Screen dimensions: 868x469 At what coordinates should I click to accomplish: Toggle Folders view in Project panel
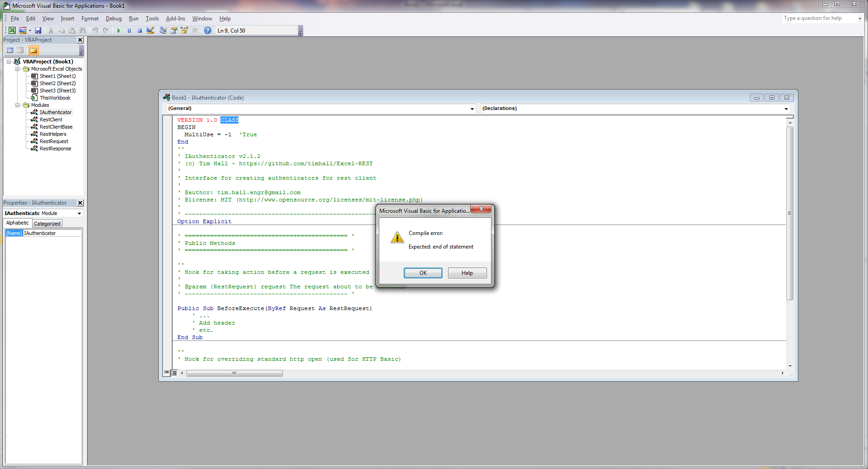(33, 50)
